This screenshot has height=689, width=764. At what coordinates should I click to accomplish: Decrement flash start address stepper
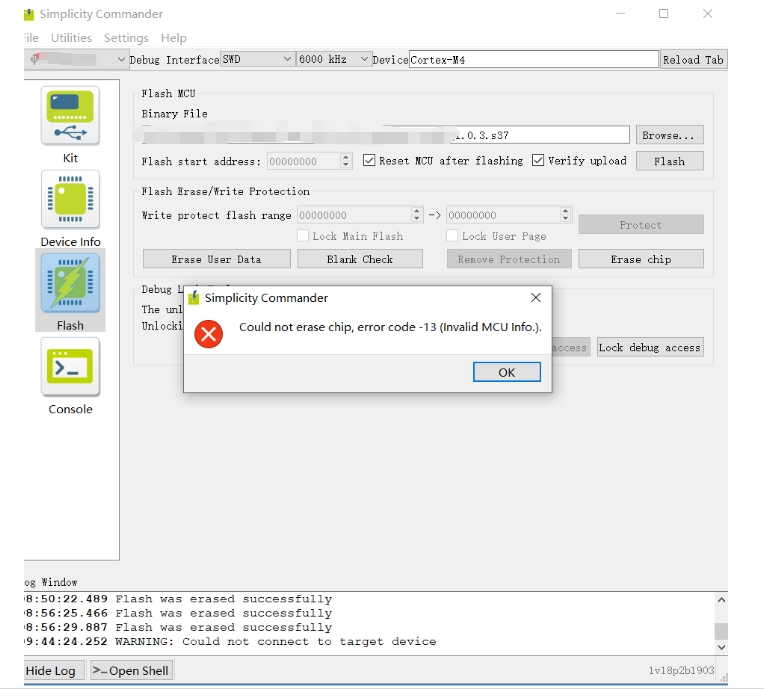pos(346,165)
